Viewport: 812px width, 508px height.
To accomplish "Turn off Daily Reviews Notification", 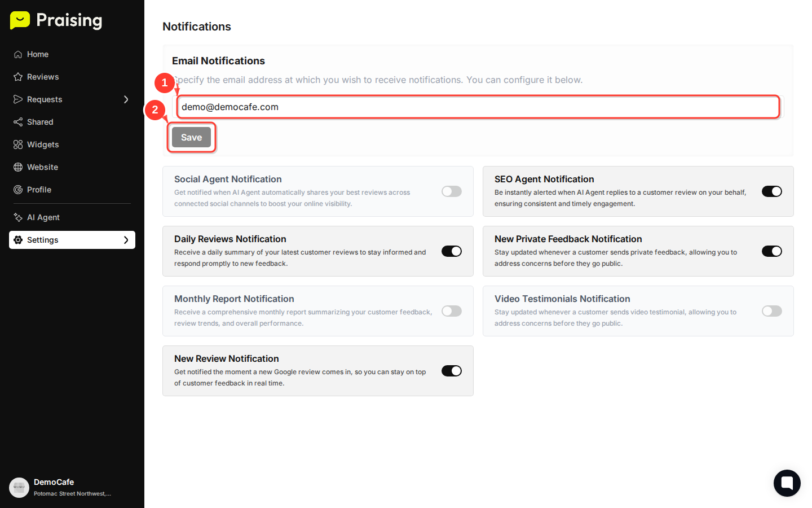I will [x=451, y=251].
